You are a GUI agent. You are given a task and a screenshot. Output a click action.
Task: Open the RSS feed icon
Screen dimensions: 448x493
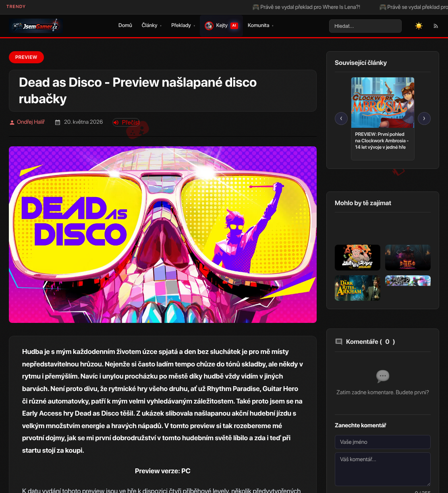[436, 26]
